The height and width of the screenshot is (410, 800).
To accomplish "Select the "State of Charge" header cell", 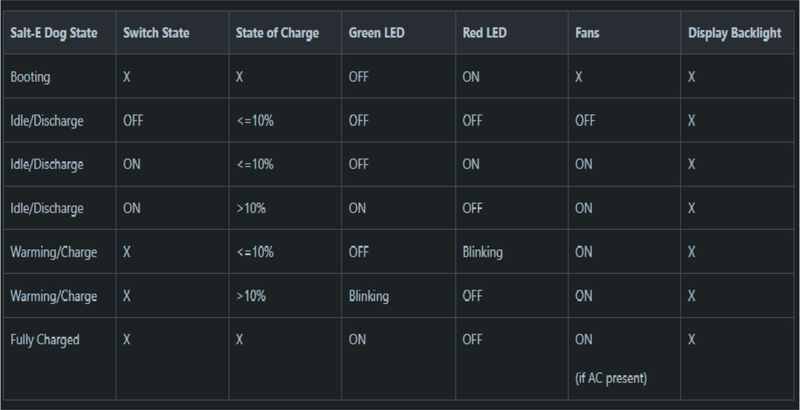I will [x=276, y=33].
